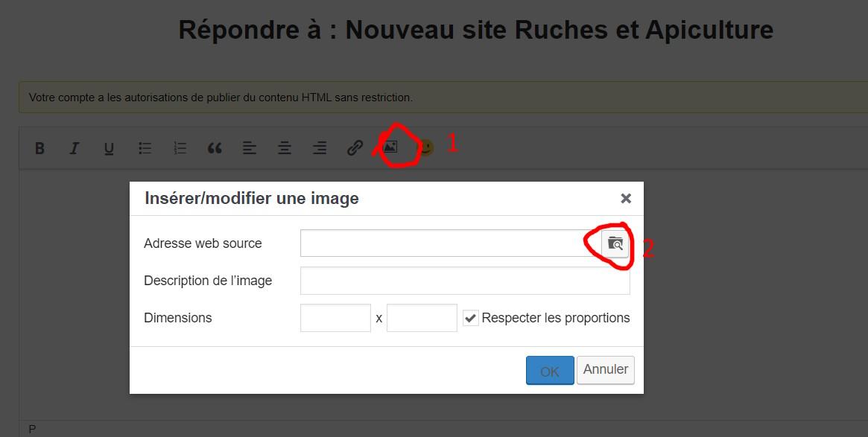This screenshot has width=868, height=437.
Task: Select the height dimension input box
Action: coord(422,318)
